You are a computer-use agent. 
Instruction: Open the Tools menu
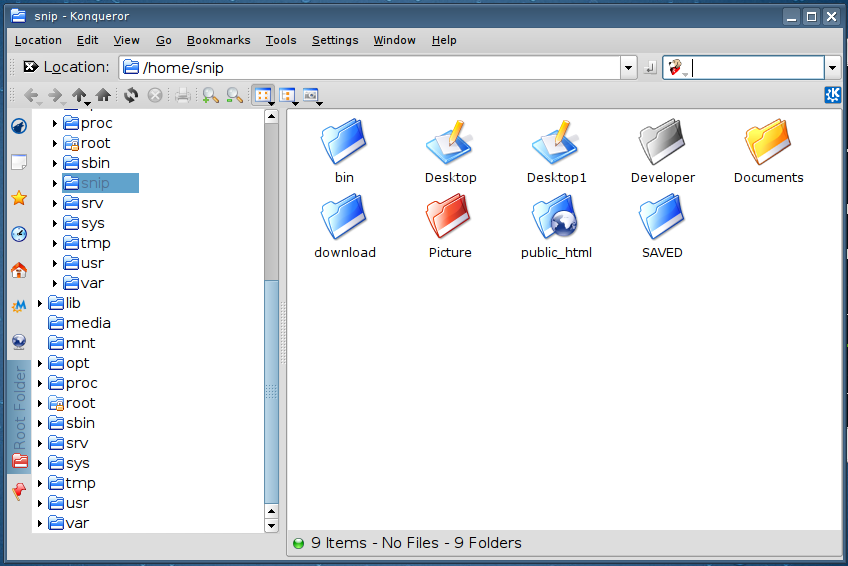(x=281, y=41)
